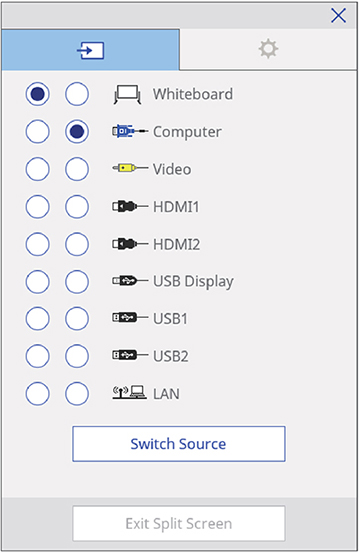This screenshot has width=360, height=553.
Task: Click the LAN network icon
Action: pyautogui.click(x=129, y=392)
